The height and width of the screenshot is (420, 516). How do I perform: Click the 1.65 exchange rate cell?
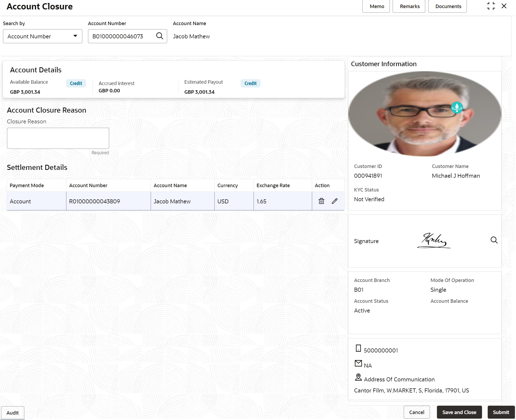(283, 201)
